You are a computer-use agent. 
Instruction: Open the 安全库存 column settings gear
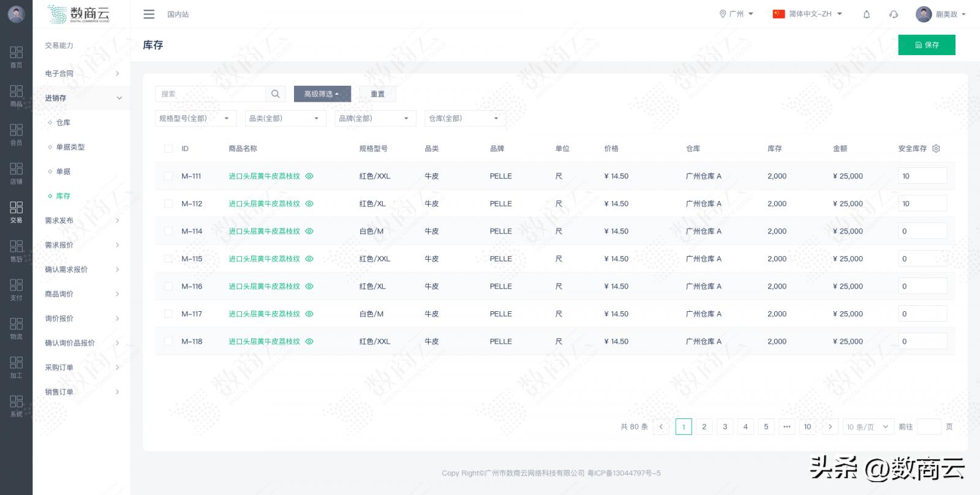tap(936, 148)
